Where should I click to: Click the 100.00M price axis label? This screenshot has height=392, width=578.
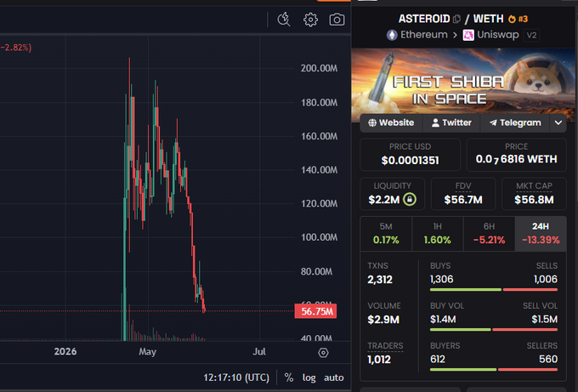pos(319,237)
